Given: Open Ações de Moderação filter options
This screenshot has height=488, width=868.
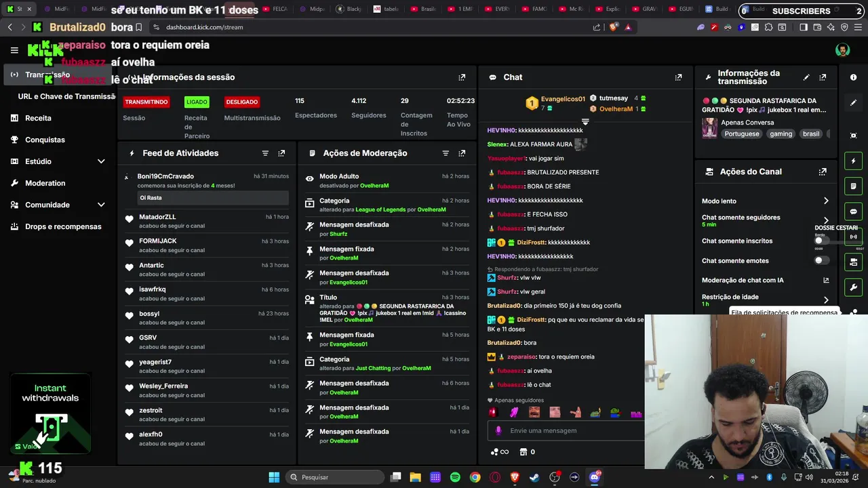Looking at the screenshot, I should (446, 153).
